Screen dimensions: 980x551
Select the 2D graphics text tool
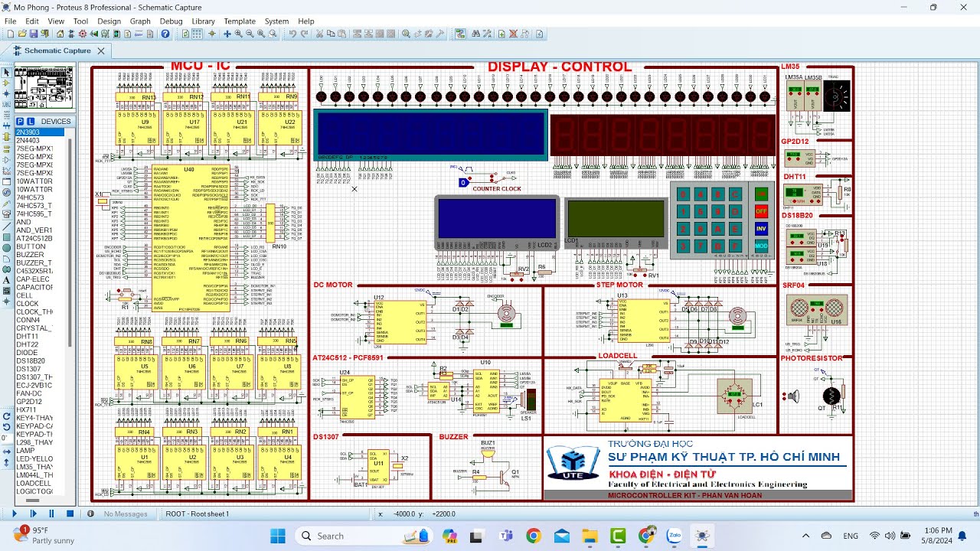[x=7, y=280]
